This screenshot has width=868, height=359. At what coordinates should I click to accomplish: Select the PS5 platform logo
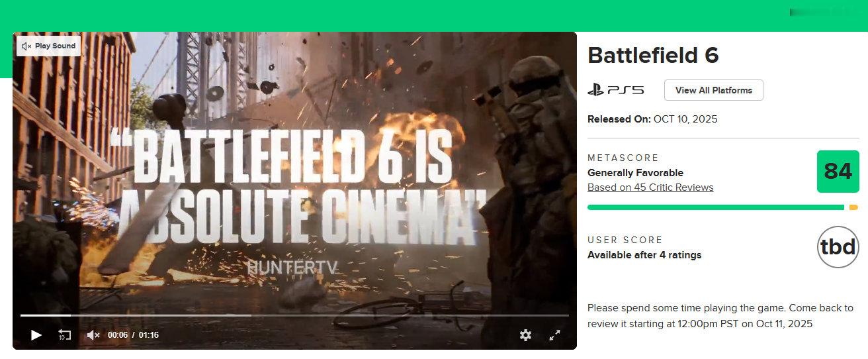click(615, 90)
